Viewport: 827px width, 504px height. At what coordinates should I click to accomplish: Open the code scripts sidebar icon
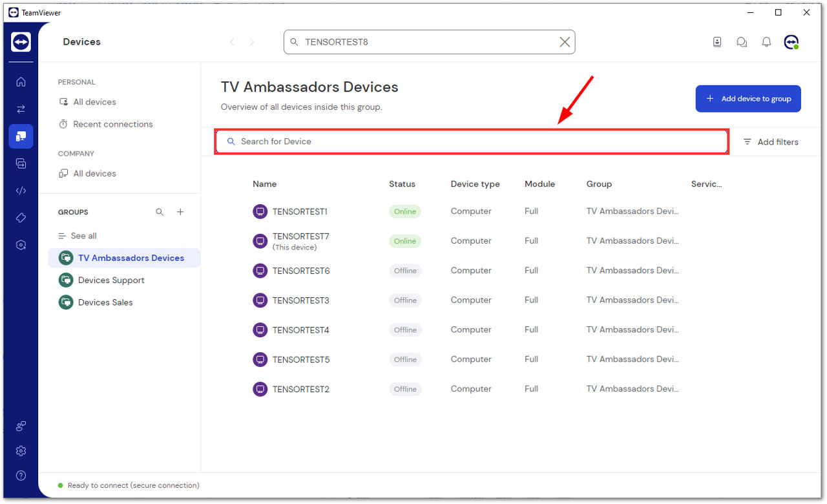coord(21,191)
